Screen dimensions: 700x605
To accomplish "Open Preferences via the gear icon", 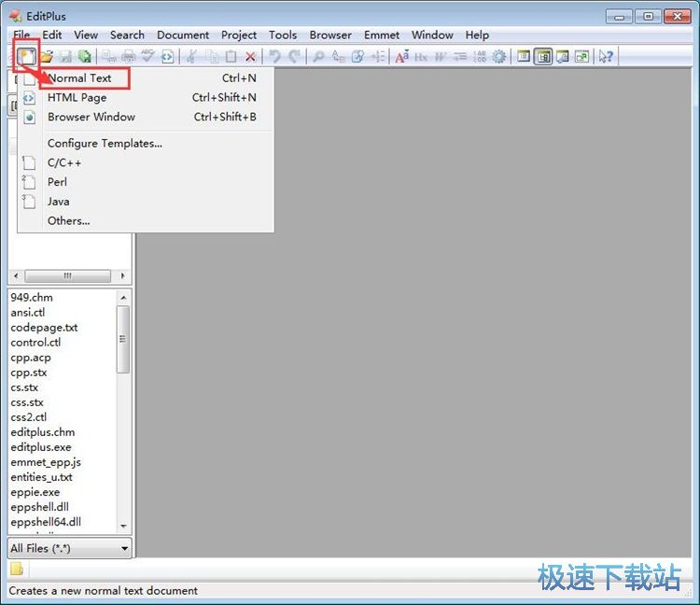I will click(499, 57).
